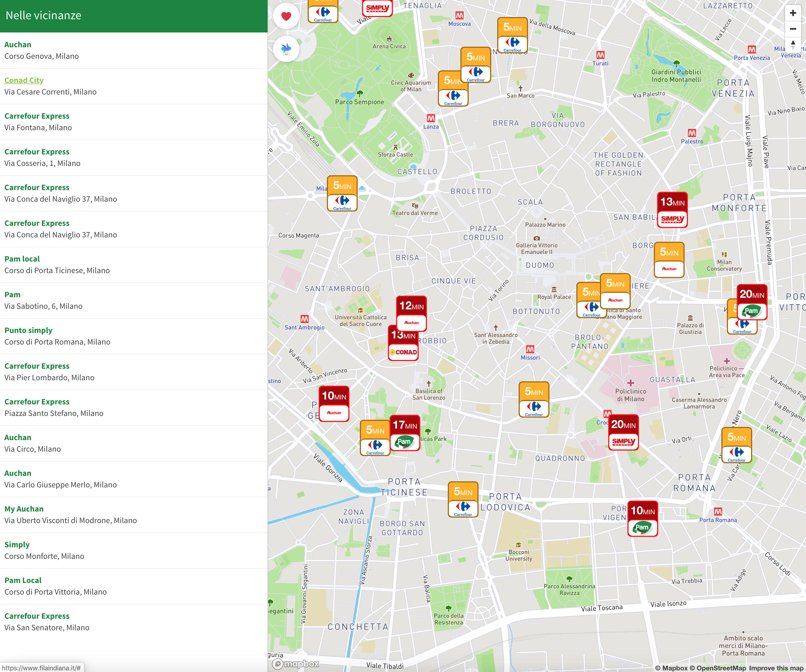The width and height of the screenshot is (806, 672).
Task: Select the 5 min Carrefour marker near Missori
Action: point(533,399)
